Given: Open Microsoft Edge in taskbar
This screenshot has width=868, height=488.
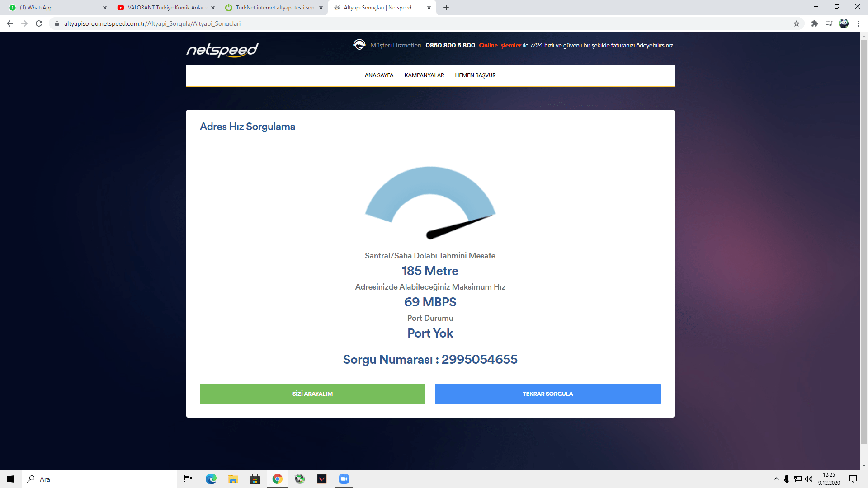Looking at the screenshot, I should [x=211, y=479].
